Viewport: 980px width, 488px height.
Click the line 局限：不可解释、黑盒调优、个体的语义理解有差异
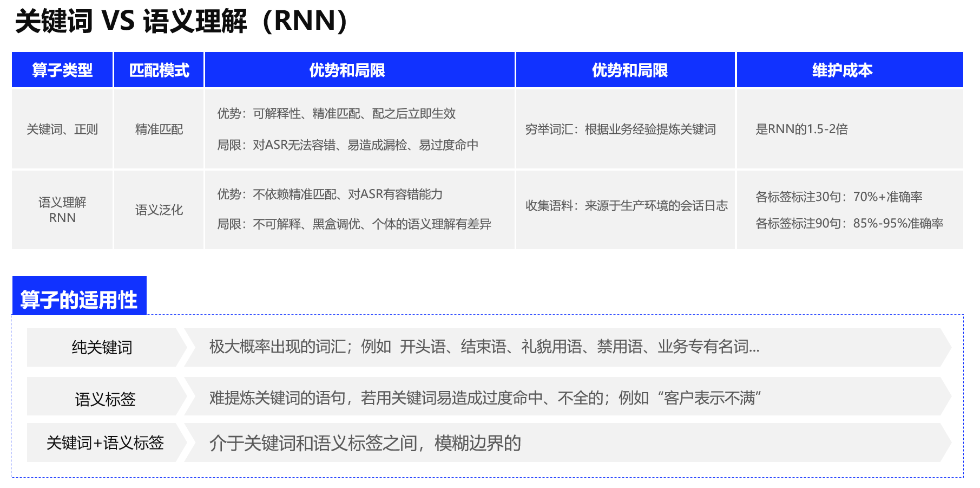coord(354,224)
